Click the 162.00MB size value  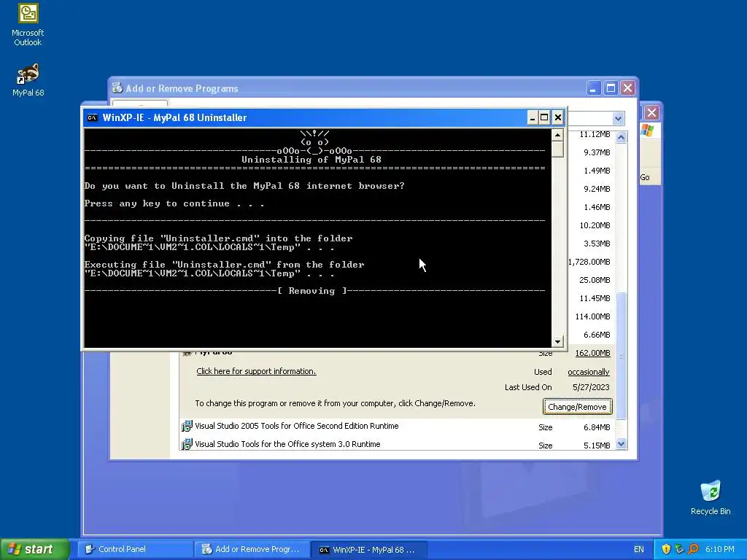[592, 353]
